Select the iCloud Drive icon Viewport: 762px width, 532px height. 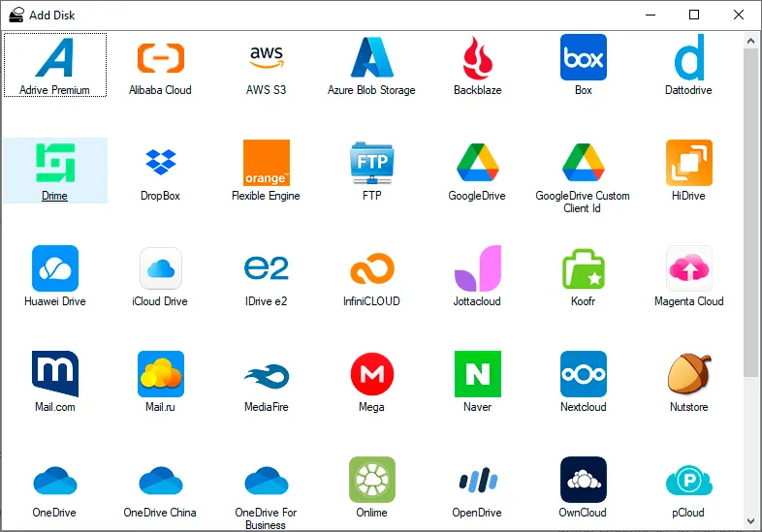[x=161, y=268]
